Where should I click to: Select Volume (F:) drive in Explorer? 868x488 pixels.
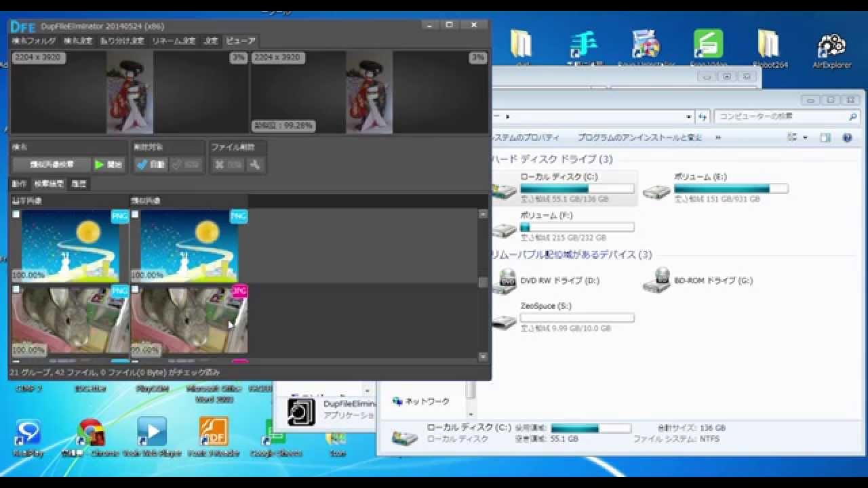[x=564, y=226]
